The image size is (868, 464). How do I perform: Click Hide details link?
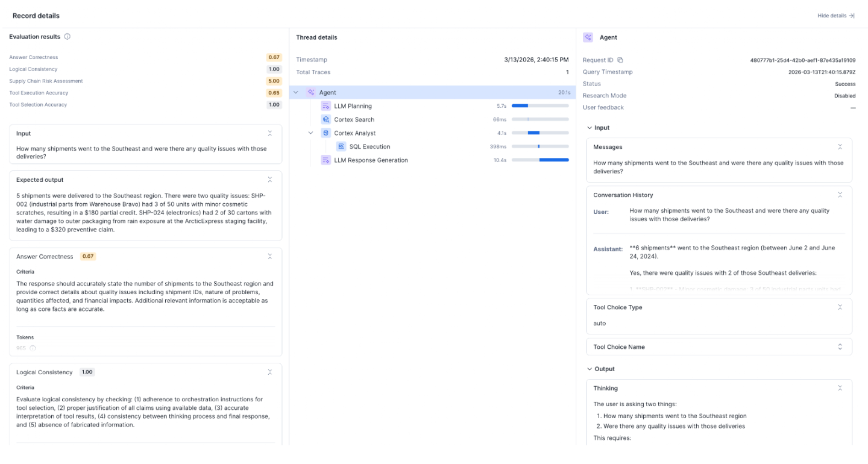[x=835, y=16]
